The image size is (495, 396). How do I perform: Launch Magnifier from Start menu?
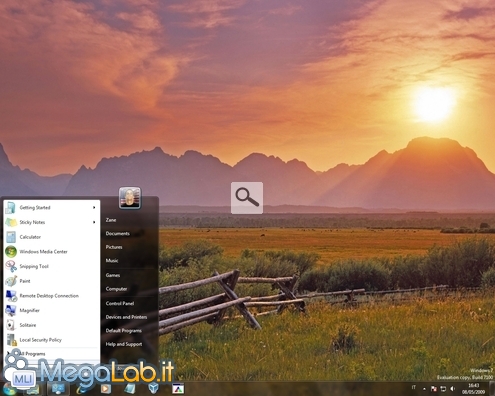click(x=52, y=310)
